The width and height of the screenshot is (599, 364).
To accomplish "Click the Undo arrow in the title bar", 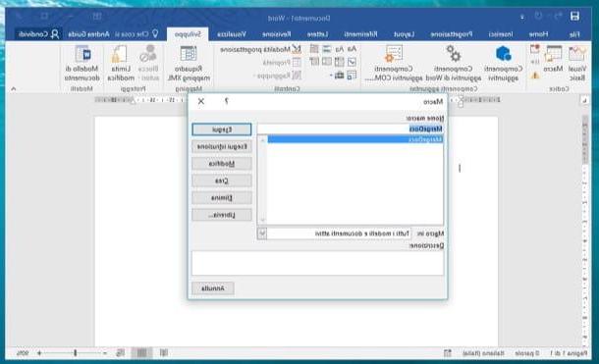I will point(559,16).
